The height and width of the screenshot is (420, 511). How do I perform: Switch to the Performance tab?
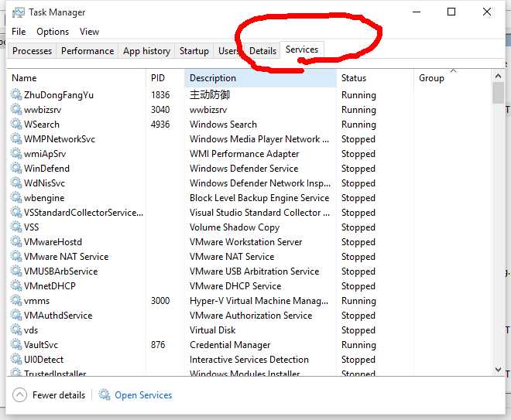click(87, 51)
